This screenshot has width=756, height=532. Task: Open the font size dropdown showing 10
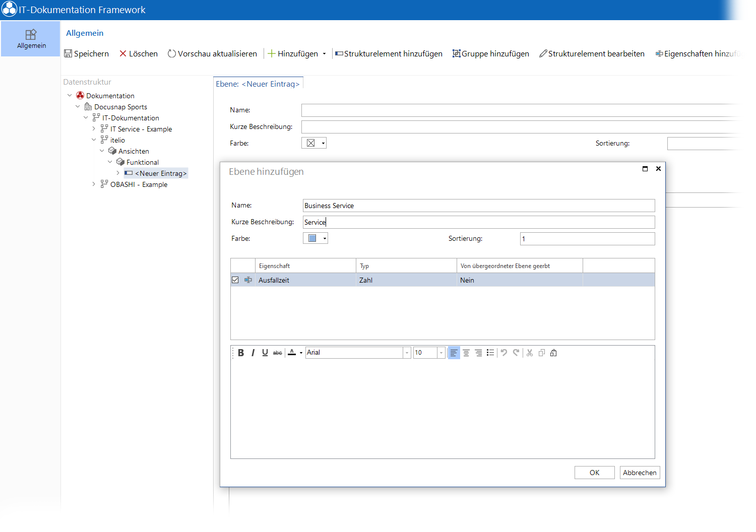(x=441, y=353)
